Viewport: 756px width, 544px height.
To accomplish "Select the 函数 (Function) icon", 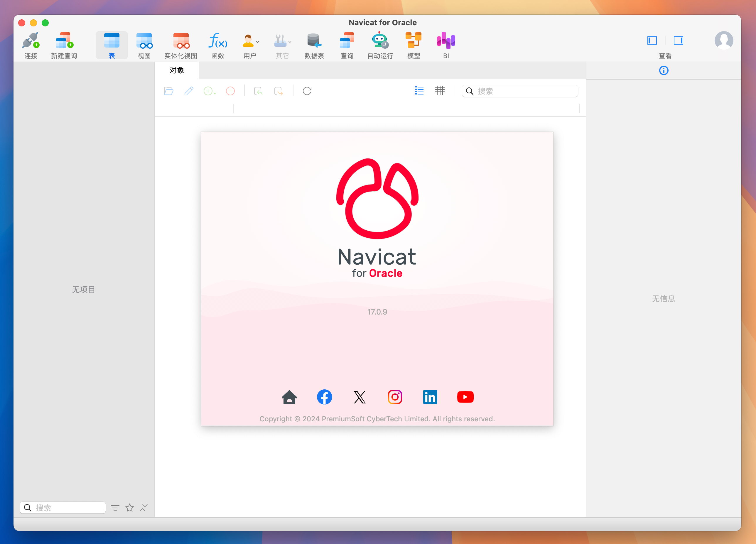I will [x=218, y=45].
